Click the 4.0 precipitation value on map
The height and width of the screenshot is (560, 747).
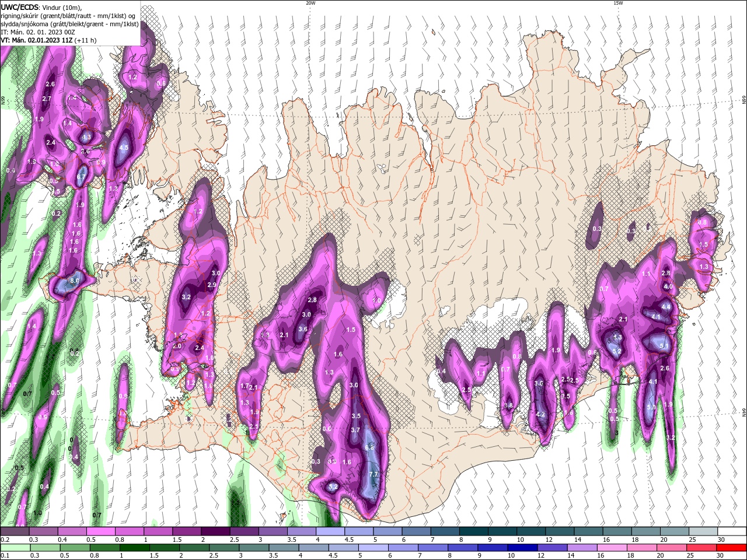tap(668, 287)
